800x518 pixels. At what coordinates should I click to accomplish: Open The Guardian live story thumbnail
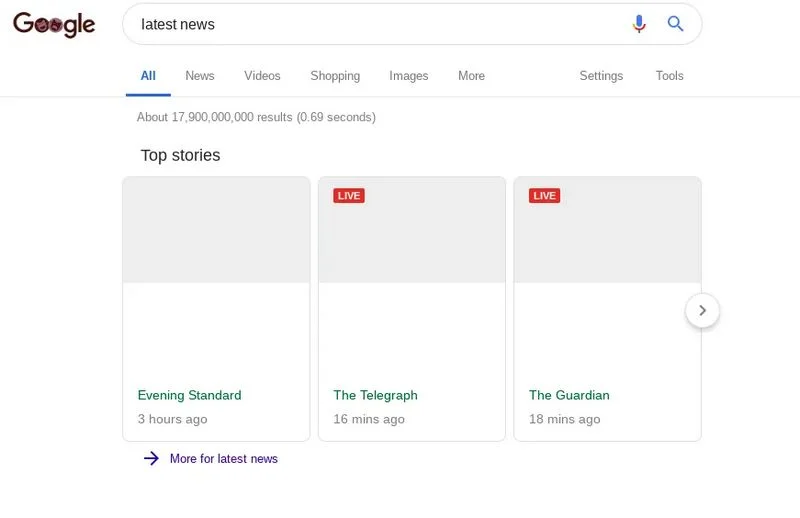click(x=607, y=230)
